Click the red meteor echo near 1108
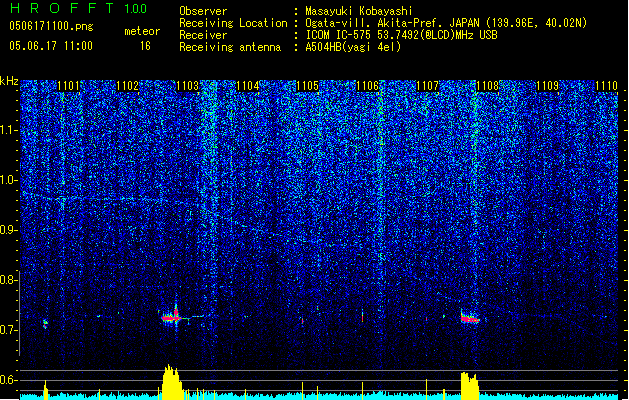629x400 pixels. pos(470,319)
